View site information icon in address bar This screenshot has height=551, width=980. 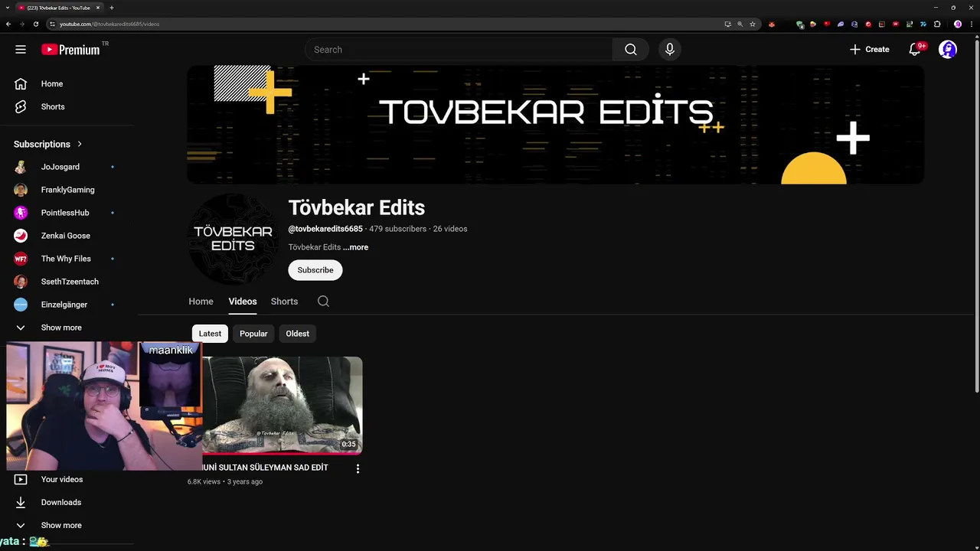click(x=53, y=24)
